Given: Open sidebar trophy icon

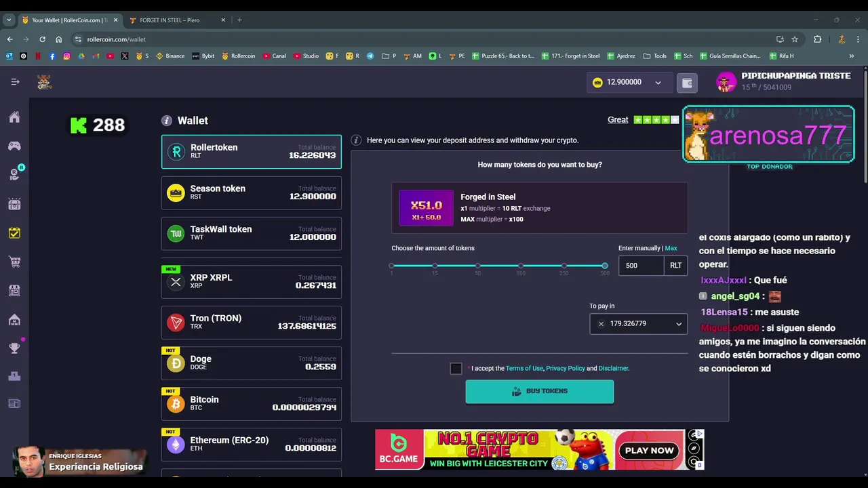Looking at the screenshot, I should [14, 348].
